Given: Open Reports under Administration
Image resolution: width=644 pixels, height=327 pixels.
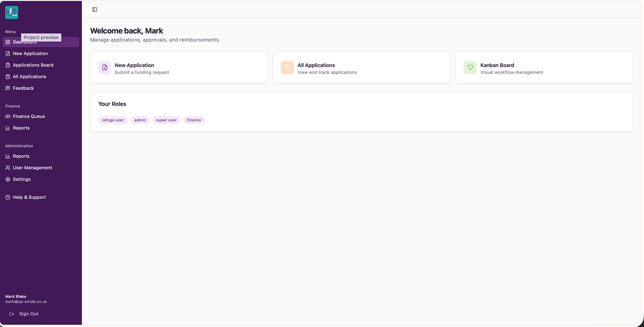Looking at the screenshot, I should 41,156.
